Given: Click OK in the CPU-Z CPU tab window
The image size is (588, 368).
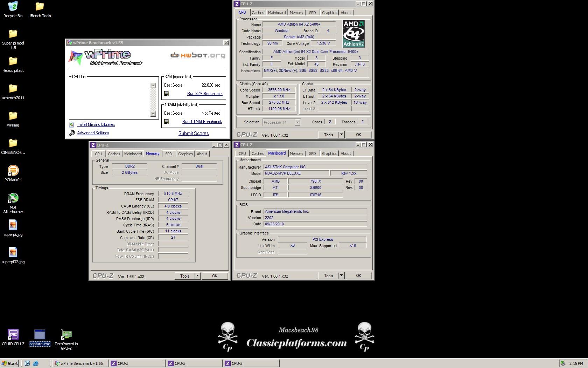Looking at the screenshot, I should 358,135.
